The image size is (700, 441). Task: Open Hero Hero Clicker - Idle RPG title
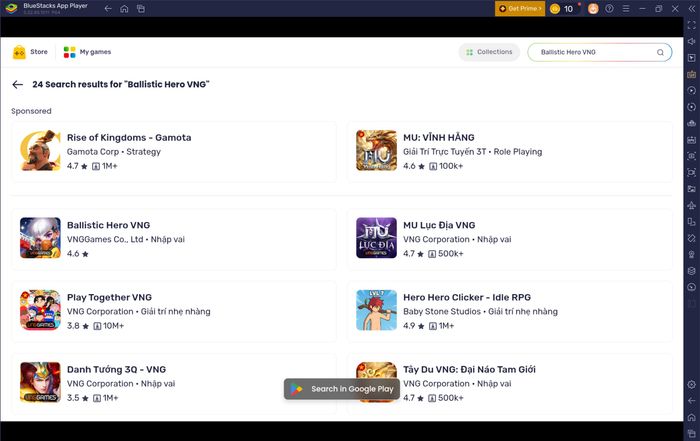[467, 297]
